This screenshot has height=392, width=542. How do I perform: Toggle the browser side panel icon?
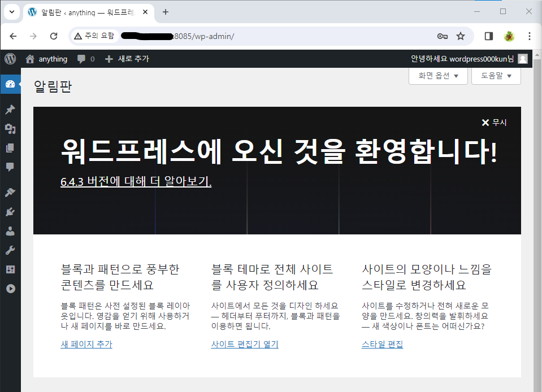click(x=489, y=36)
